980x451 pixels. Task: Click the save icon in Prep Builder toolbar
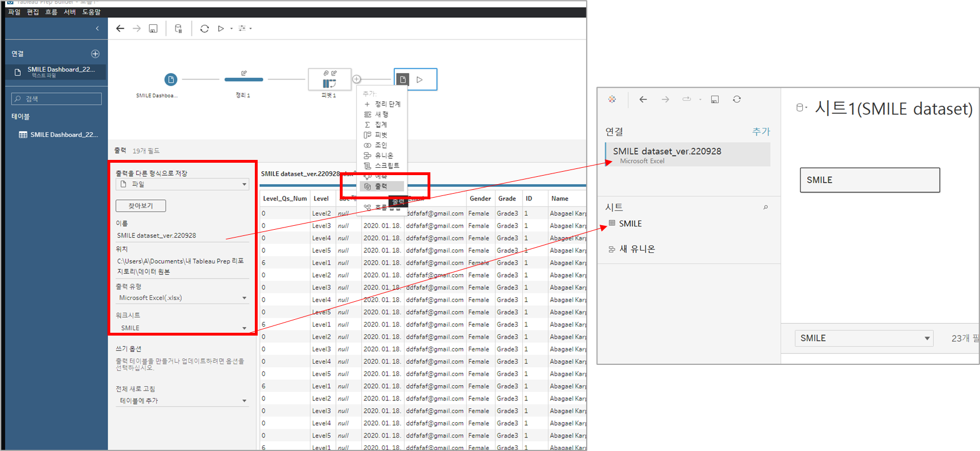153,29
